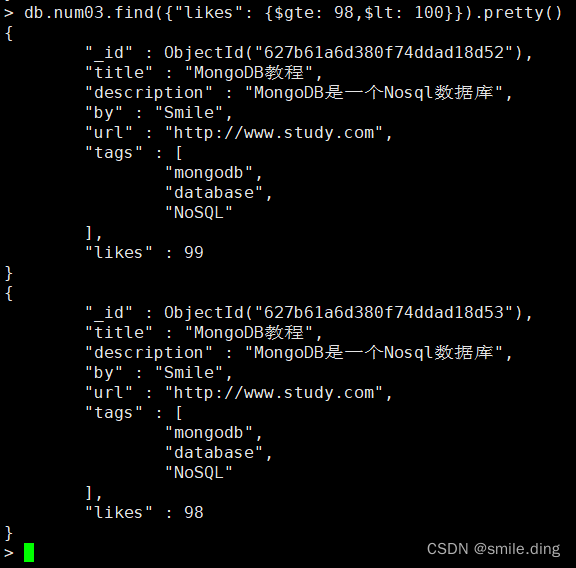
Task: Click the first "title" key
Action: coord(119,72)
